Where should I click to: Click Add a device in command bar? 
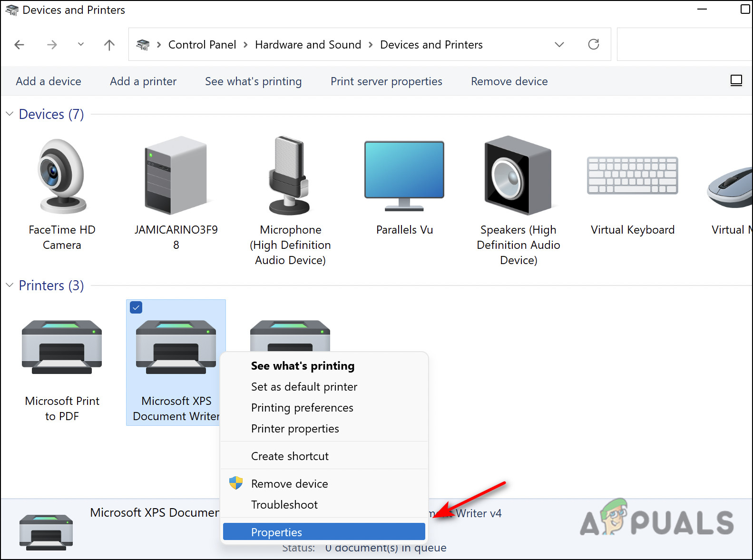click(49, 81)
